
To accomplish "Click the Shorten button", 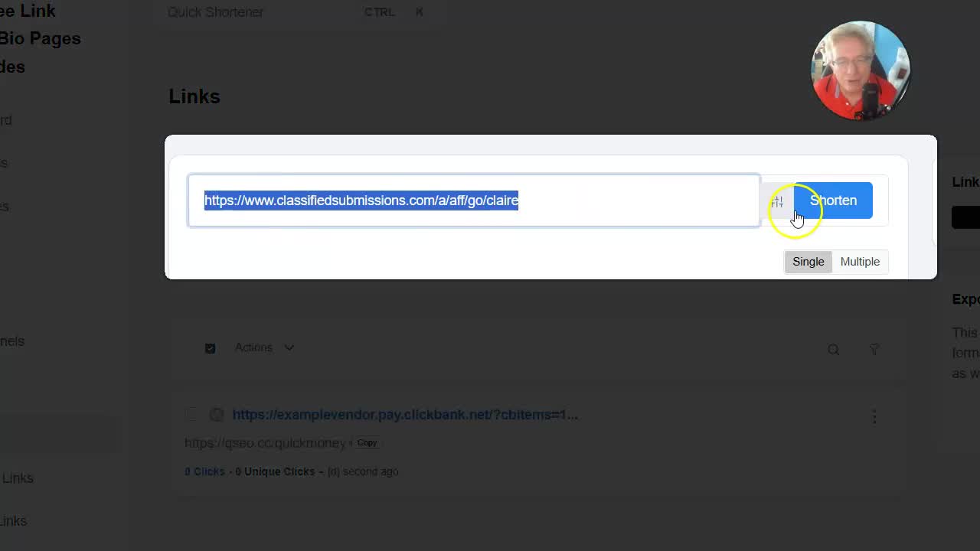I will click(x=833, y=201).
